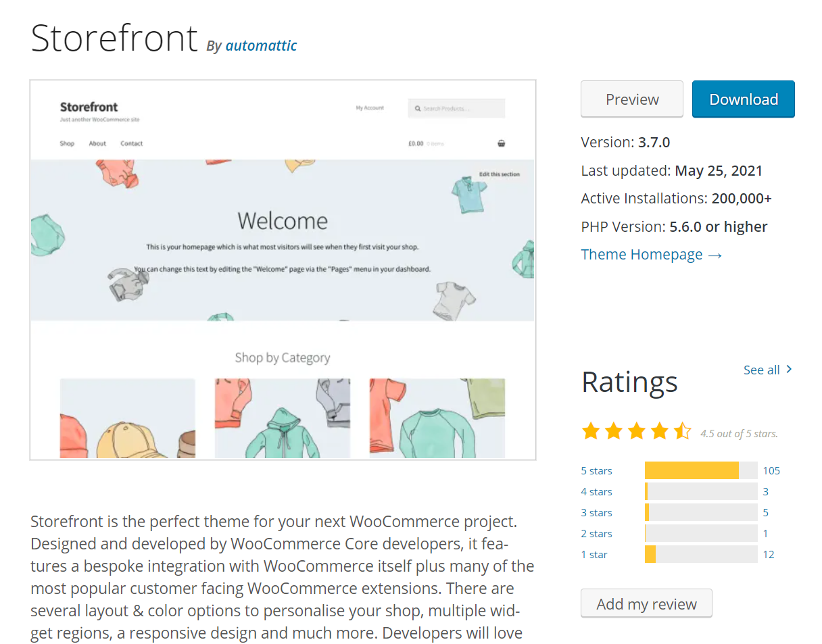Viewport: 822px width, 644px height.
Task: Click the Download button
Action: [743, 99]
